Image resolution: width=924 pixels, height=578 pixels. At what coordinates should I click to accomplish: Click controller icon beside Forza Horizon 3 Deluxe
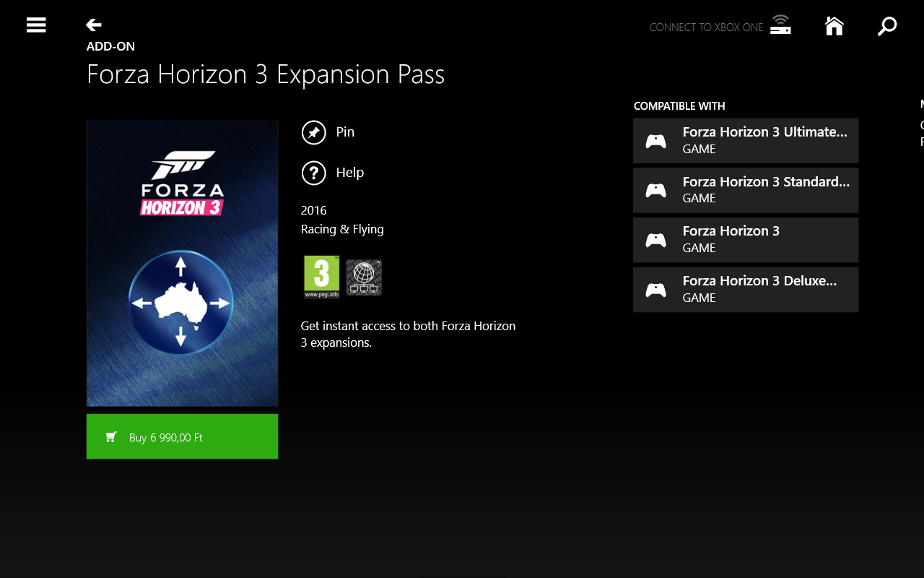pyautogui.click(x=655, y=290)
